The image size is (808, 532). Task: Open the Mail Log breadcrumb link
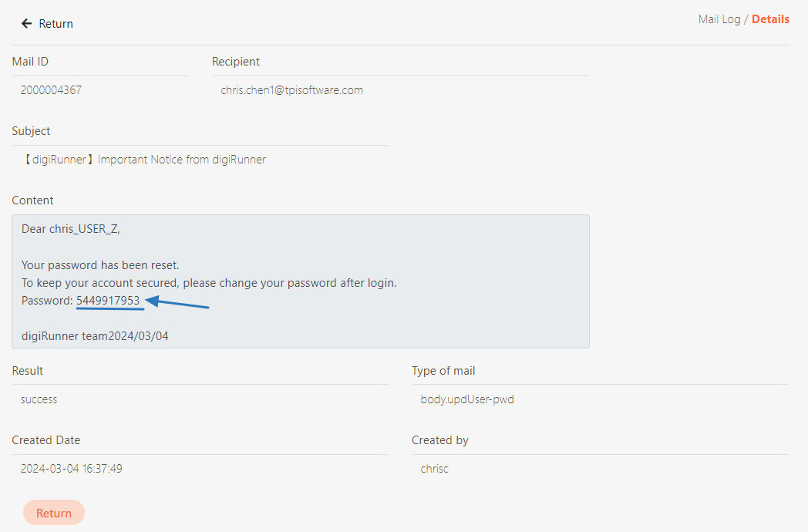pos(719,19)
